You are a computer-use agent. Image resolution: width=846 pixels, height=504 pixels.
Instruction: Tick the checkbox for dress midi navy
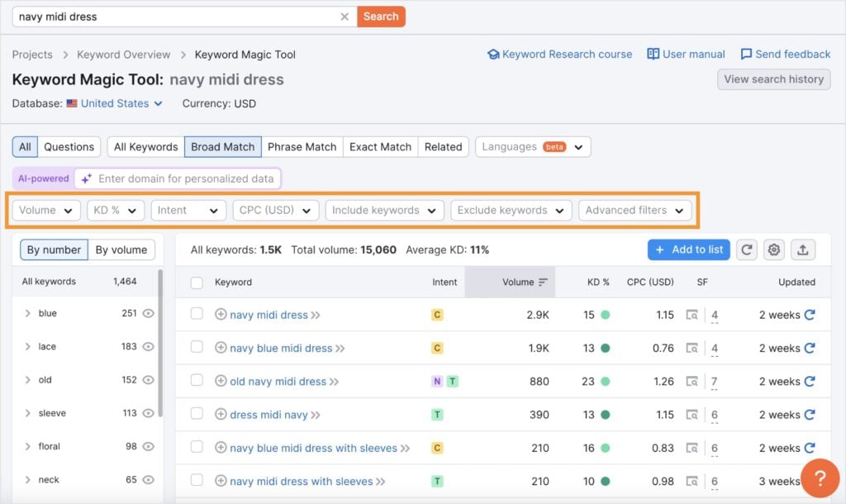pyautogui.click(x=196, y=414)
